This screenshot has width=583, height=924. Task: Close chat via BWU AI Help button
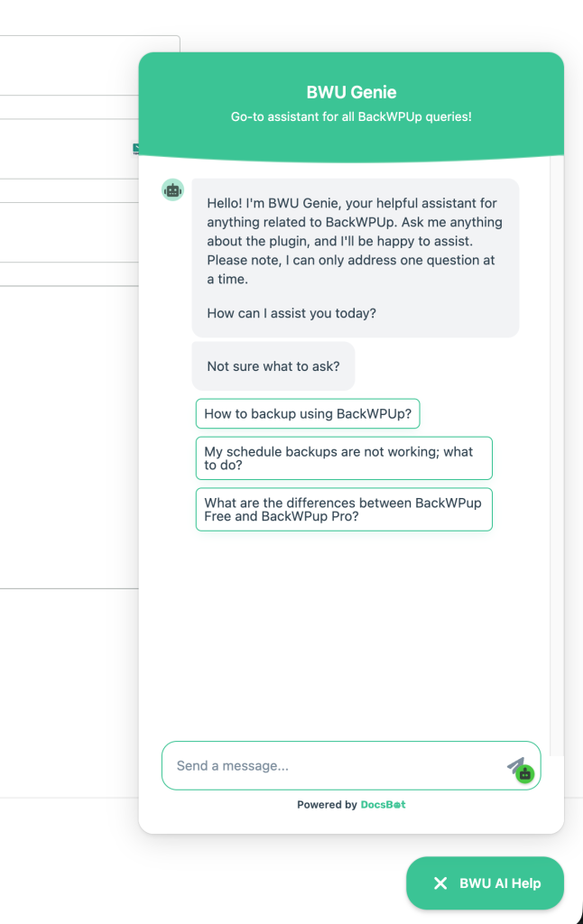(486, 882)
